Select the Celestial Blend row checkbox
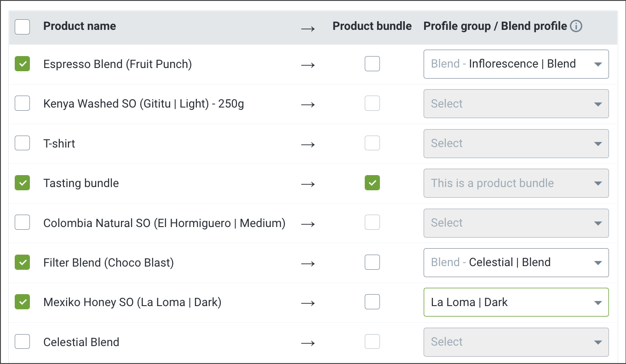This screenshot has height=364, width=626. [x=23, y=341]
